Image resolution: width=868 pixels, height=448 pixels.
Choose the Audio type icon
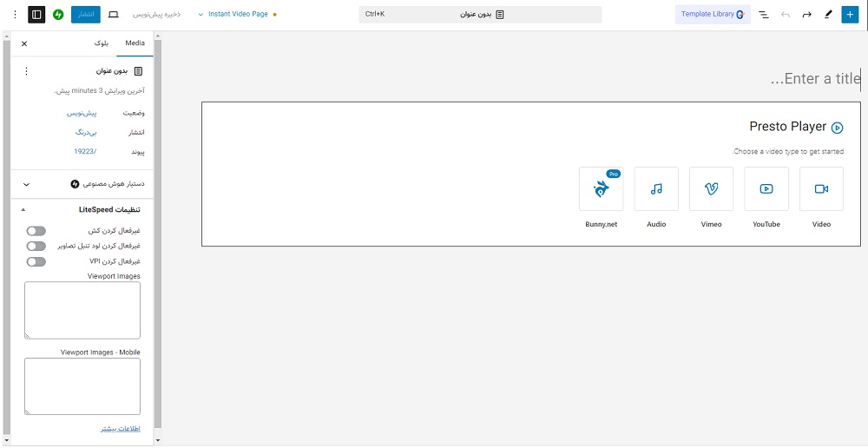pos(656,188)
